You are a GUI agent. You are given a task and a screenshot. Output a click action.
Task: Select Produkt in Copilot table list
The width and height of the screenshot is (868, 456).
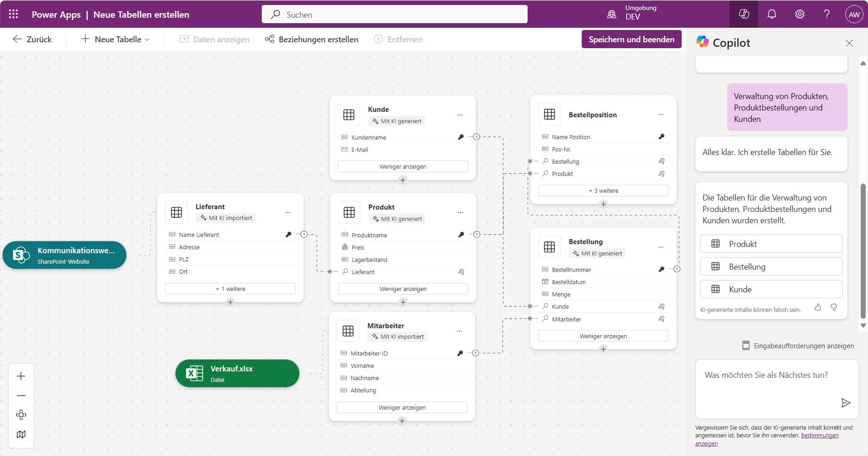[771, 244]
